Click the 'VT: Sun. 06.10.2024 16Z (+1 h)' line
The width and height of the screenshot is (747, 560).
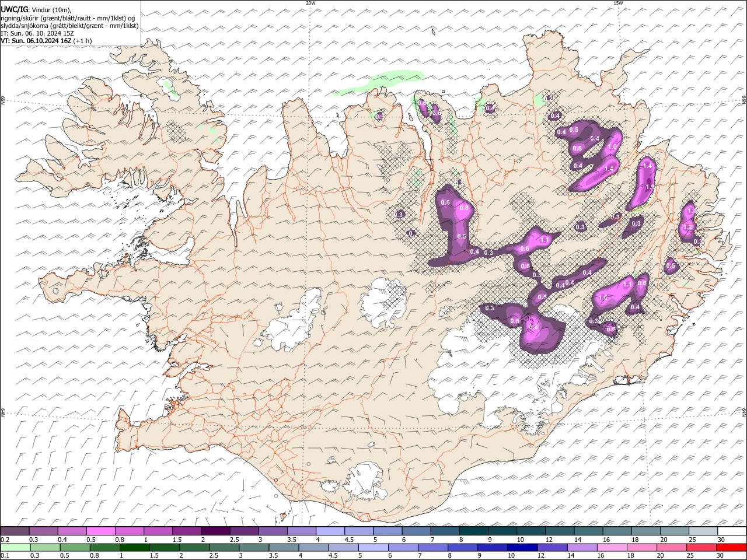click(x=46, y=41)
